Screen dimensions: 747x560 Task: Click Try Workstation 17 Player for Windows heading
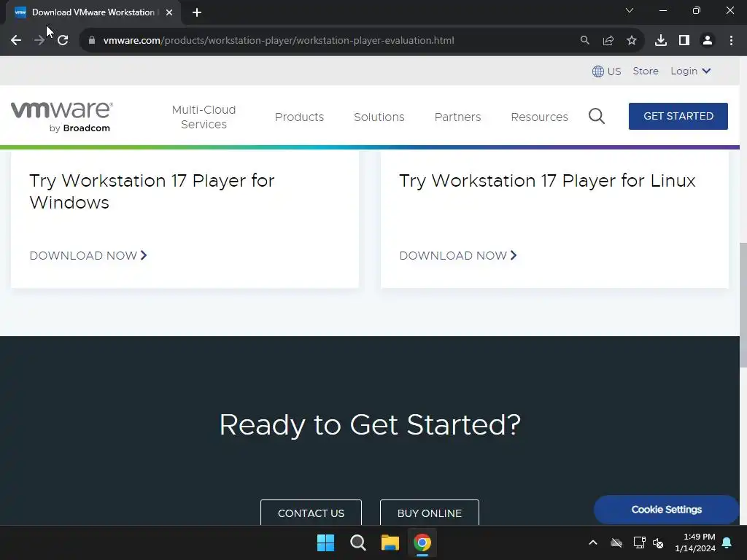152,192
